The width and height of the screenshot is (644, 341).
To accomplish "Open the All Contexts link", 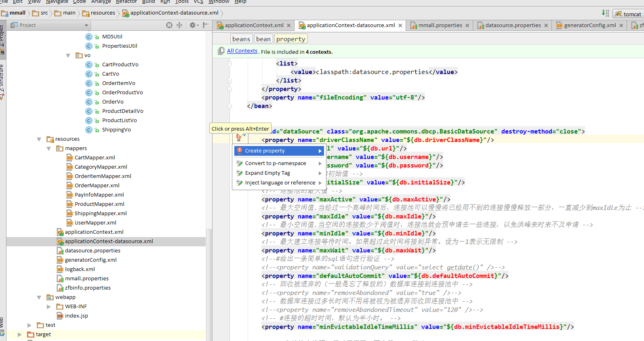I will point(242,51).
